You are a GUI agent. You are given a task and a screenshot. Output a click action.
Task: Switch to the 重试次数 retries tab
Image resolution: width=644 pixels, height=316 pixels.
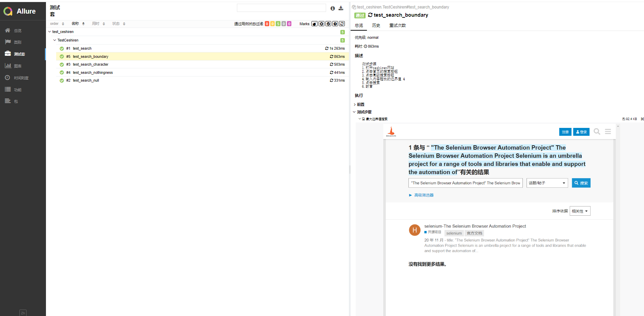398,26
